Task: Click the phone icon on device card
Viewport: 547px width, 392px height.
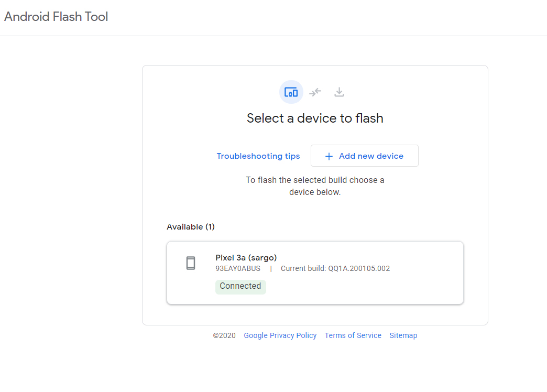Action: [191, 263]
